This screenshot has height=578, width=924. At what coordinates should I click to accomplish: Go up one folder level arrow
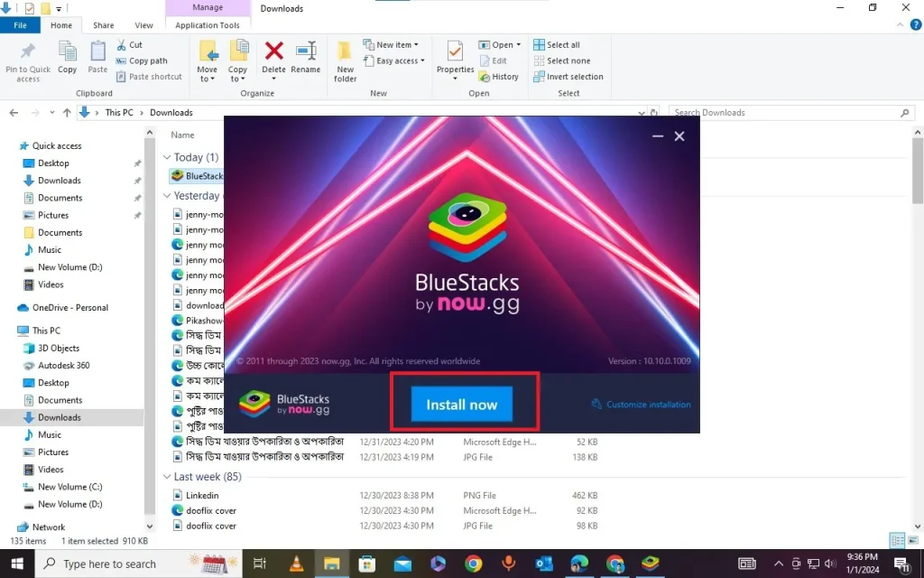point(67,113)
